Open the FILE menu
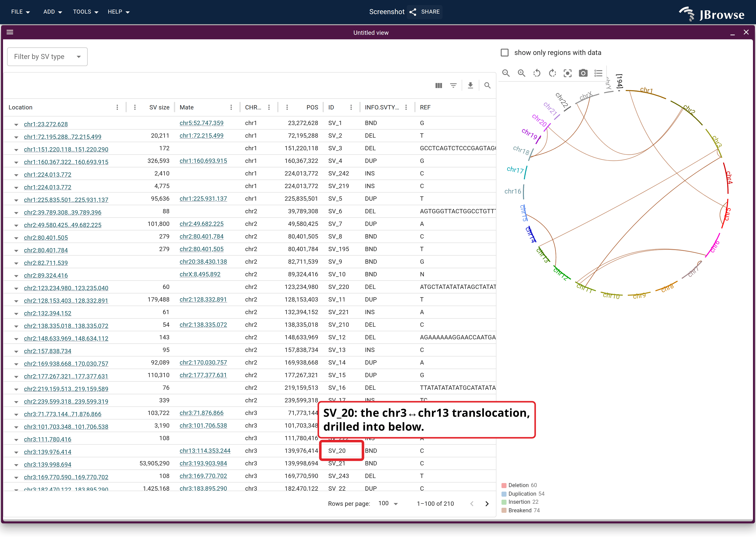Screen dimensions: 756x537 point(20,12)
